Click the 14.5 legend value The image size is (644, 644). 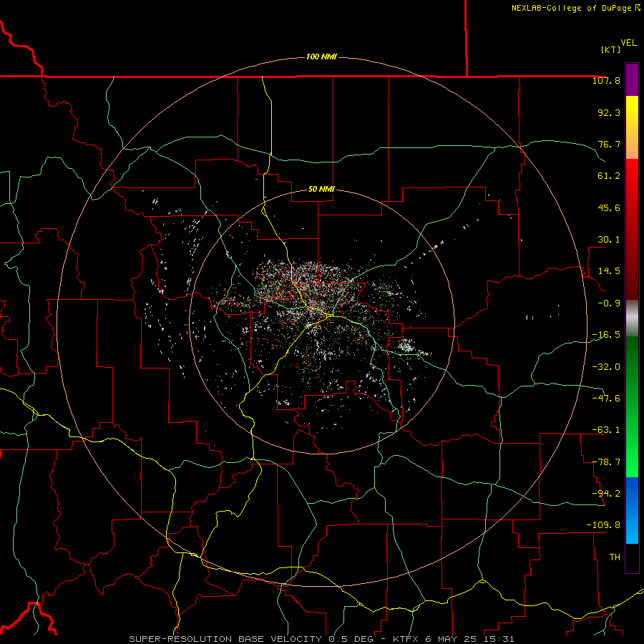609,271
